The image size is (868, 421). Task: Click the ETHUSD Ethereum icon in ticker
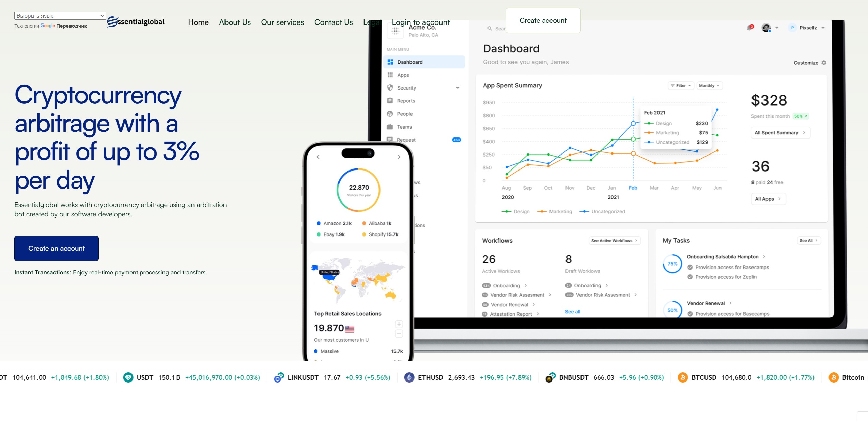(409, 377)
